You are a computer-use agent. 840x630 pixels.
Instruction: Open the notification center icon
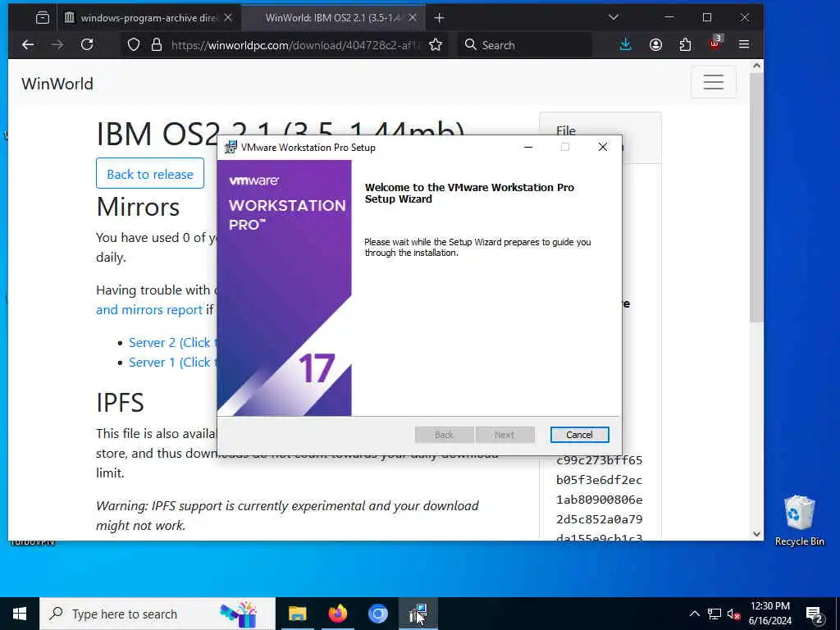coord(815,615)
